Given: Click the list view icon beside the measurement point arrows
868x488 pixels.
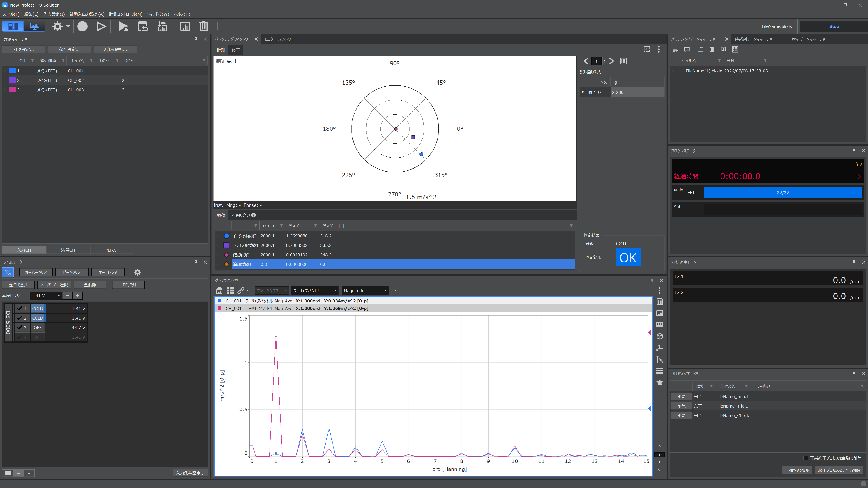Looking at the screenshot, I should (x=623, y=61).
